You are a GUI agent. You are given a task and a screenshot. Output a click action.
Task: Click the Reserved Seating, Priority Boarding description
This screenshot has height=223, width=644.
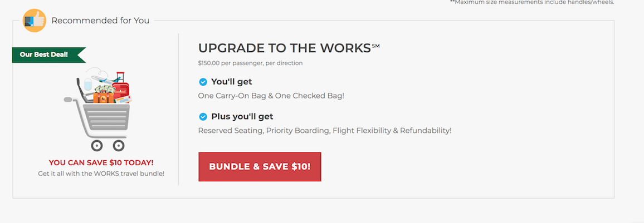(x=325, y=131)
